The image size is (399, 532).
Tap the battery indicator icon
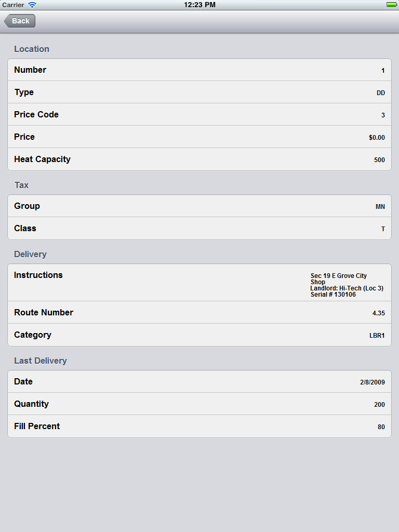(392, 5)
